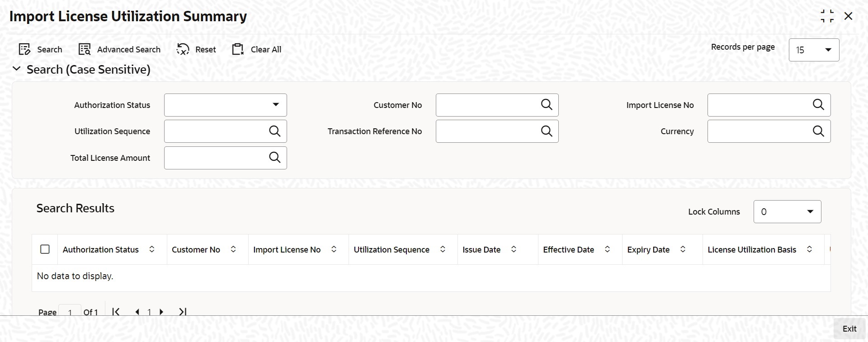
Task: Click the Utilization Sequence lookup magnifier
Action: [275, 131]
